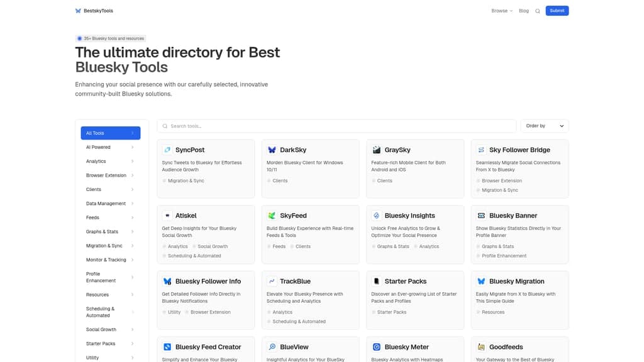The image size is (644, 362).
Task: Click the DarkSky client icon
Action: pos(272,150)
